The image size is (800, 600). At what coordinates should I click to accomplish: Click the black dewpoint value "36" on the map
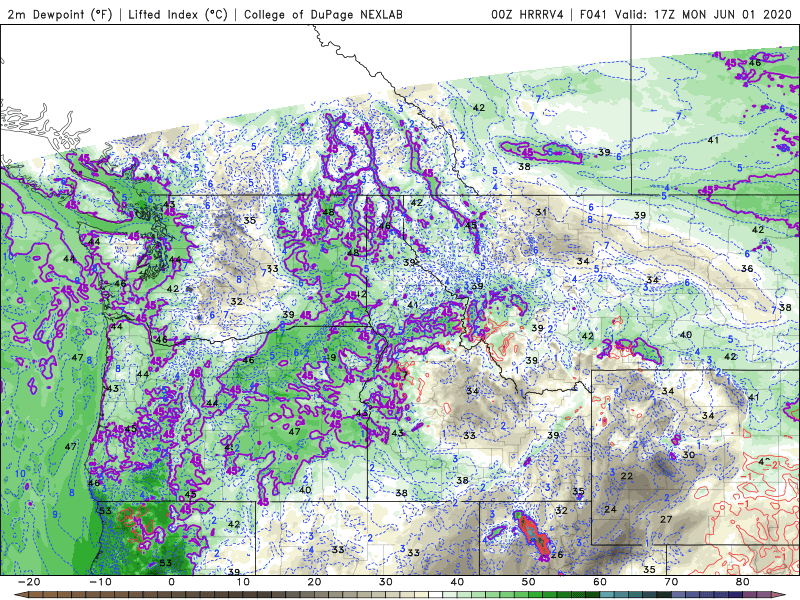747,268
